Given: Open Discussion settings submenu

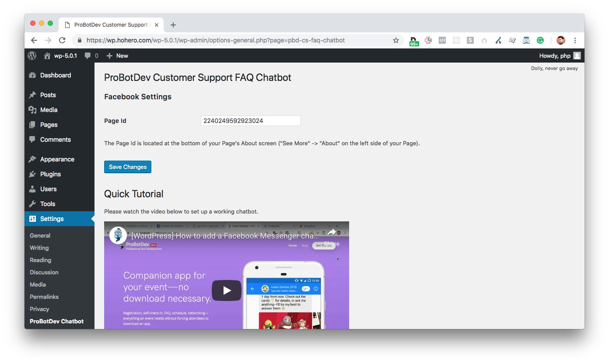Looking at the screenshot, I should click(x=44, y=272).
